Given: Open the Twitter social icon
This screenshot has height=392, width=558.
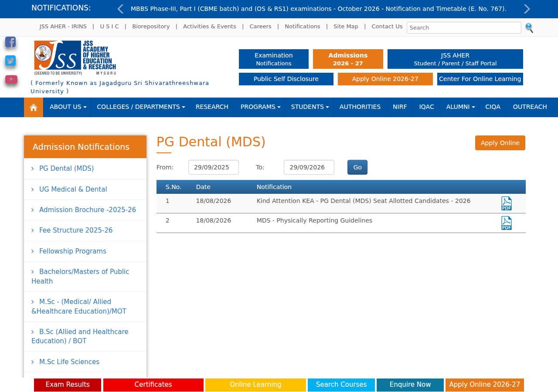Looking at the screenshot, I should [10, 61].
